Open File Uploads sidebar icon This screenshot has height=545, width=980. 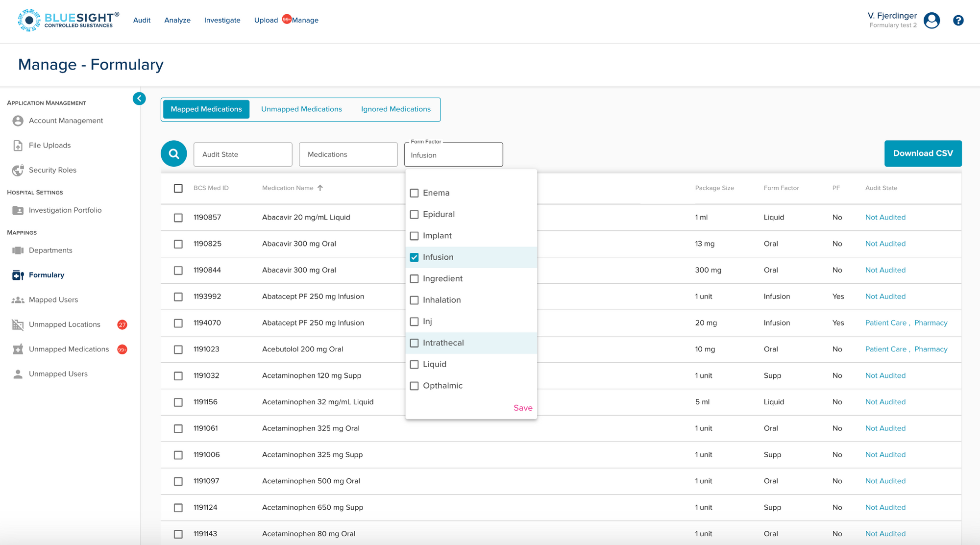[18, 146]
